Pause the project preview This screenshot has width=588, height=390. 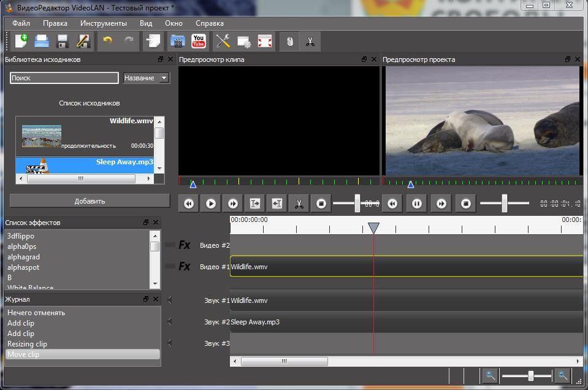pyautogui.click(x=416, y=204)
